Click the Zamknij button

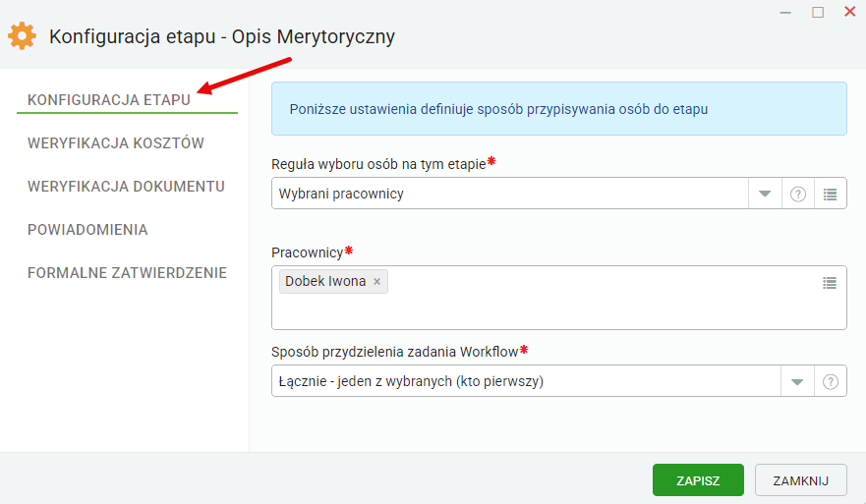(801, 480)
